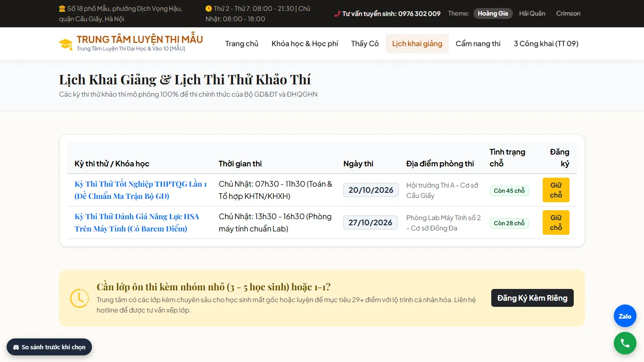Open Kỳ Thi Thử Tốt Nghiệp THPTQG link
The height and width of the screenshot is (362, 644).
pos(140,190)
